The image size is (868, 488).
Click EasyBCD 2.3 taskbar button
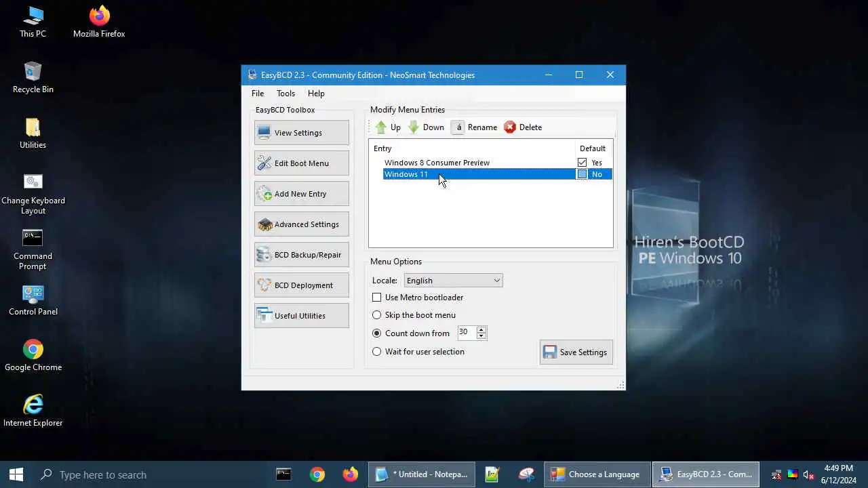(x=705, y=474)
